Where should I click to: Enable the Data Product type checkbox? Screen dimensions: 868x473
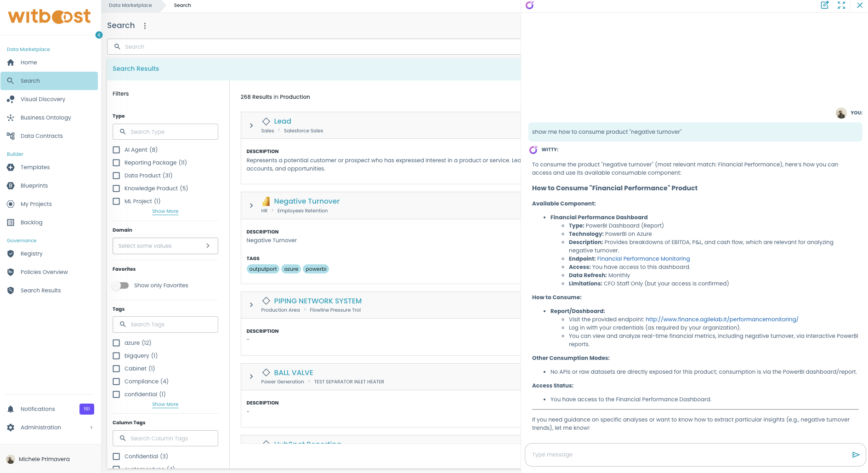[116, 176]
